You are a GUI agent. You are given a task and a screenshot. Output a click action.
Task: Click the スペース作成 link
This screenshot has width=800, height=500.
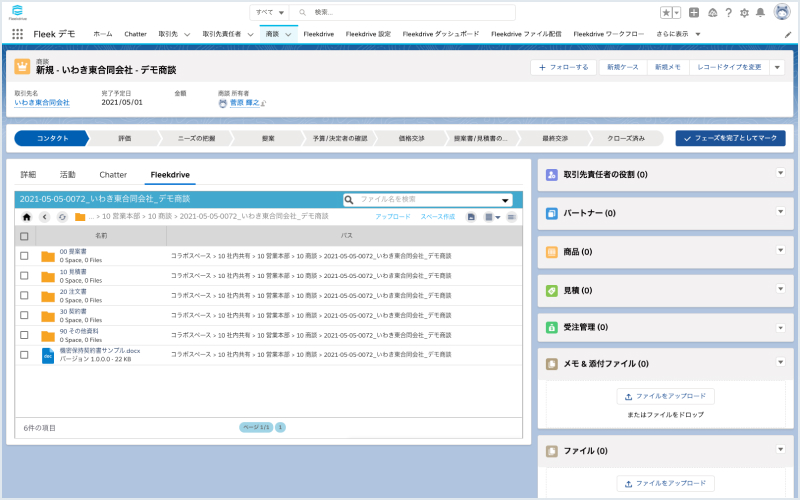(x=438, y=217)
